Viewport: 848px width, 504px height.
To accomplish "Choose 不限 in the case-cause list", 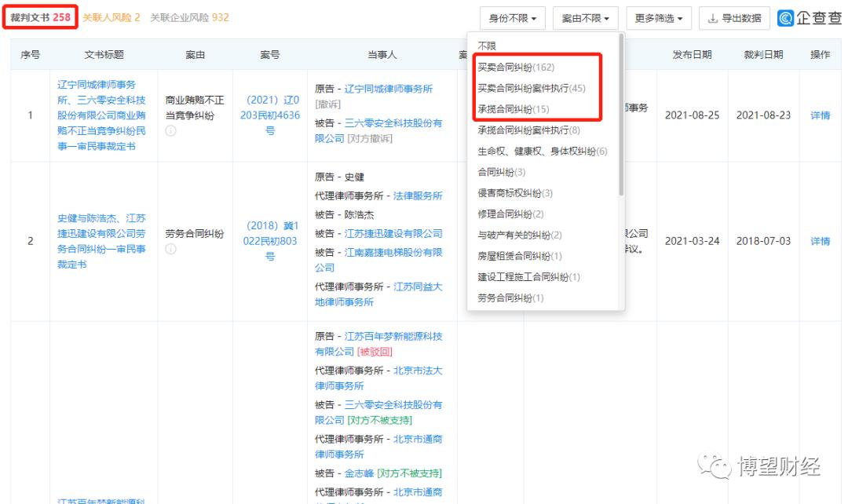I will [x=487, y=46].
